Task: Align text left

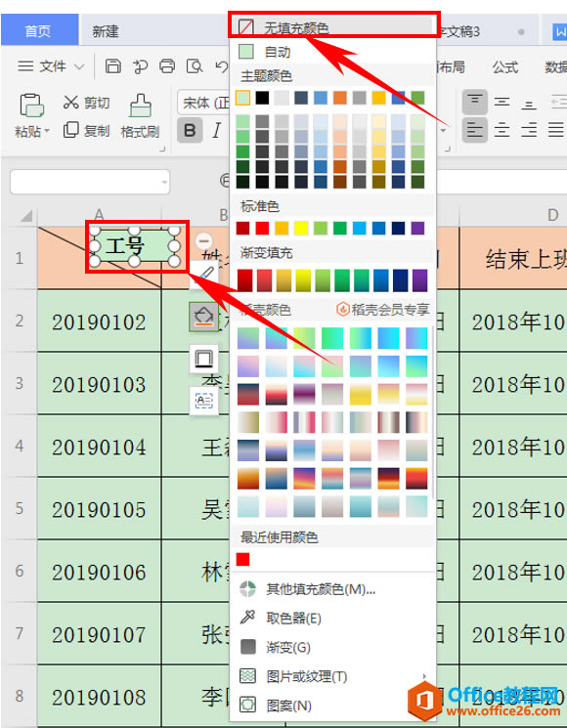Action: pos(474,130)
